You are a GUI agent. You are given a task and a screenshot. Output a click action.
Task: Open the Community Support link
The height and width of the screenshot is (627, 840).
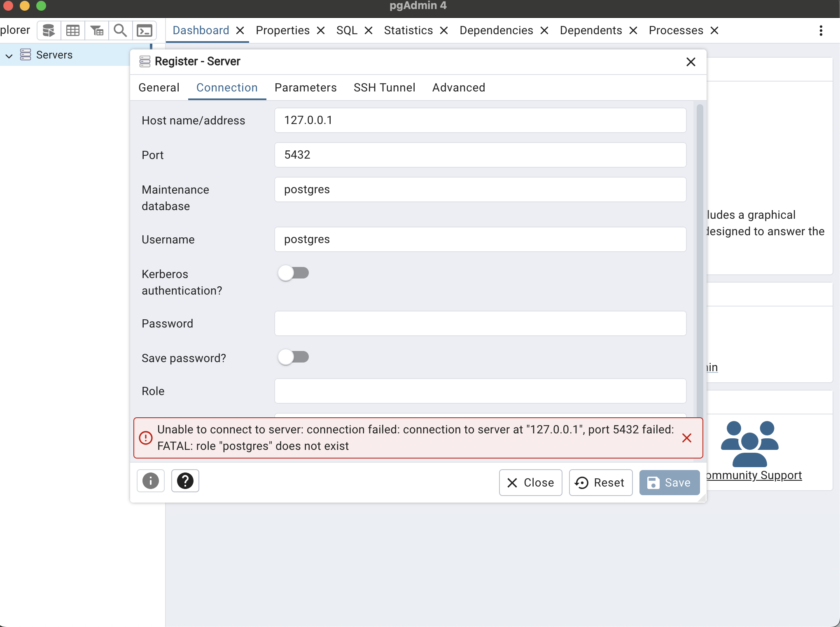tap(754, 475)
